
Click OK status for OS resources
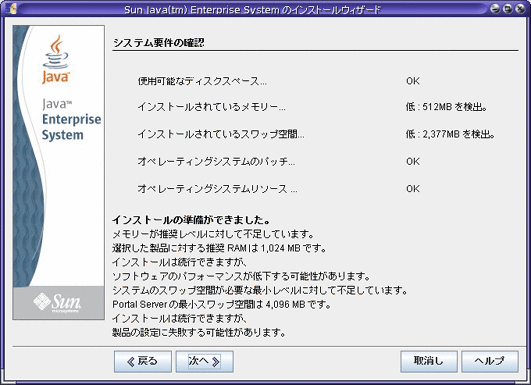pyautogui.click(x=413, y=189)
